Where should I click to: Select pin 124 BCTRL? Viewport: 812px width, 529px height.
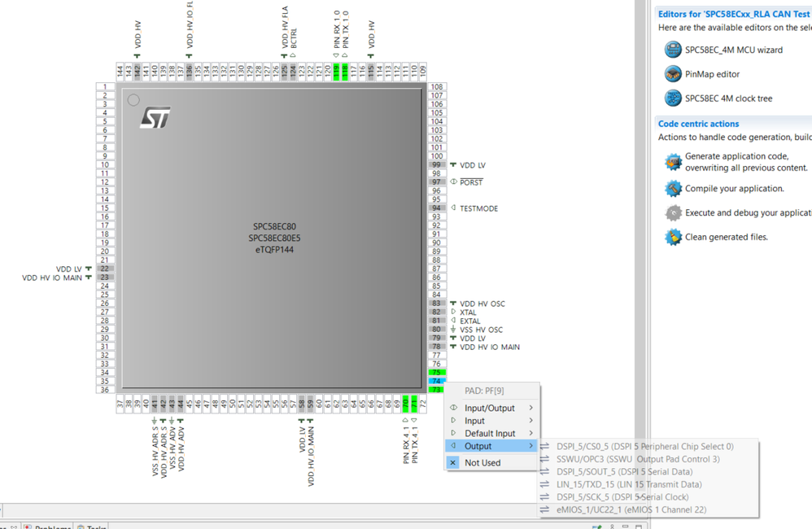(x=293, y=72)
